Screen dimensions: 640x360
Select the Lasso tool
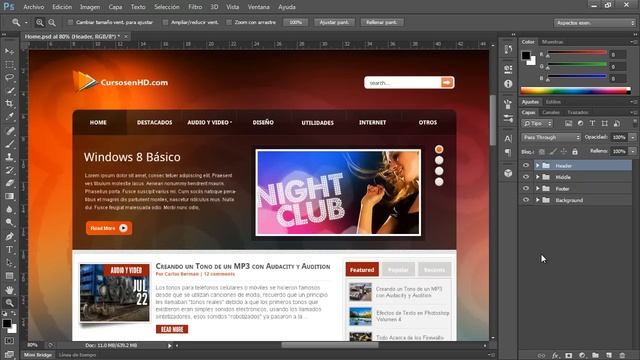pos(9,78)
